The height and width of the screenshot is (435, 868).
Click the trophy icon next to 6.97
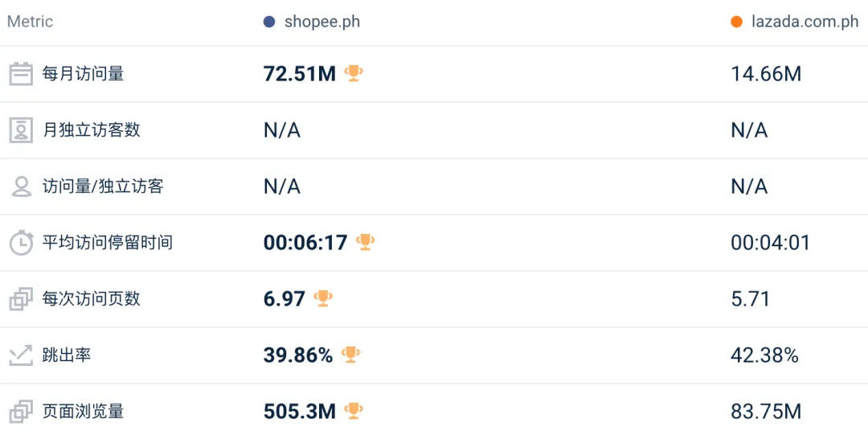click(x=323, y=298)
